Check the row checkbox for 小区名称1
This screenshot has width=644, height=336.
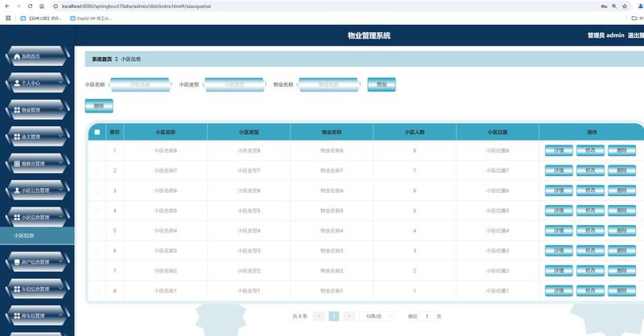(x=97, y=291)
